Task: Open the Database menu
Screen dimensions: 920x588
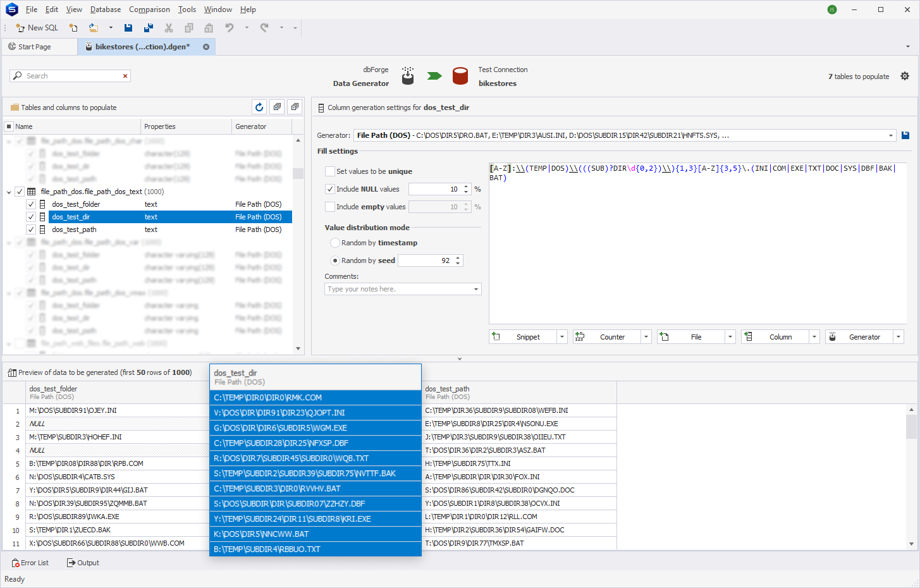Action: tap(106, 9)
